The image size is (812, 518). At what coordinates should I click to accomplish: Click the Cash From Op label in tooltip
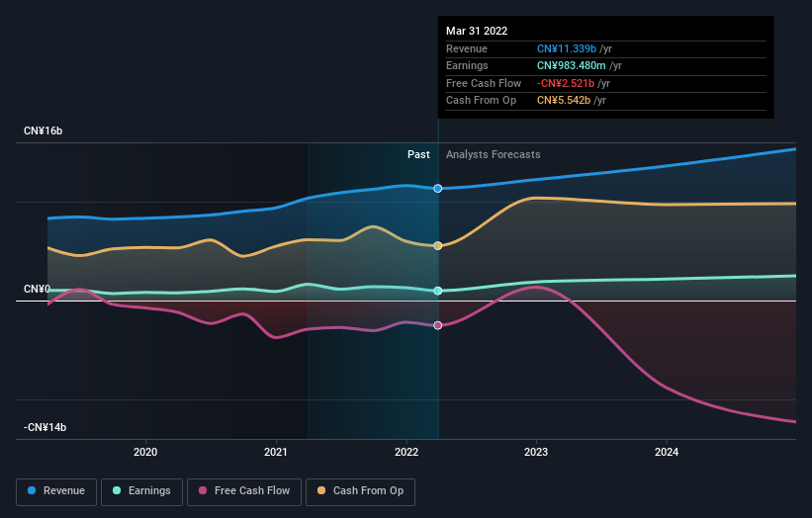481,101
